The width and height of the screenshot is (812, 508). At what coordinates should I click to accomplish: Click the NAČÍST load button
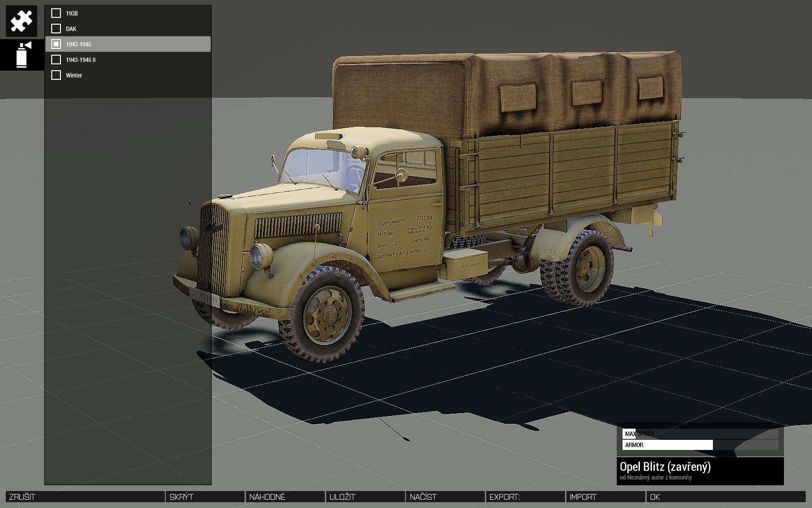tap(446, 497)
